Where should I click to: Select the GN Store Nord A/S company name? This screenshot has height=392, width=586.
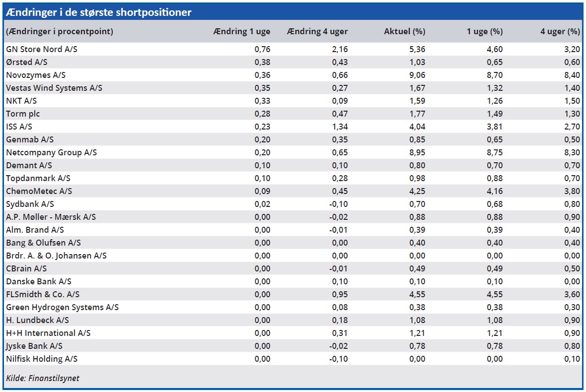click(42, 49)
